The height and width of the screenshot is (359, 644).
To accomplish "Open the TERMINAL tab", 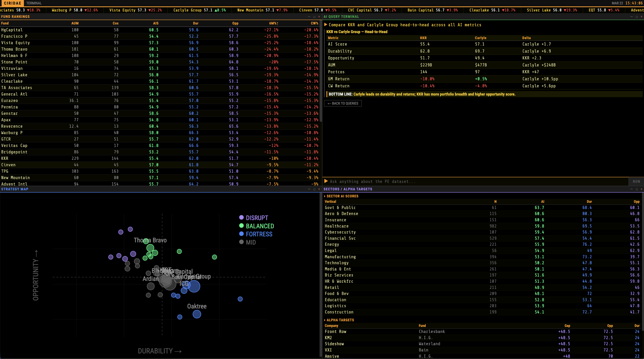I will coord(34,3).
